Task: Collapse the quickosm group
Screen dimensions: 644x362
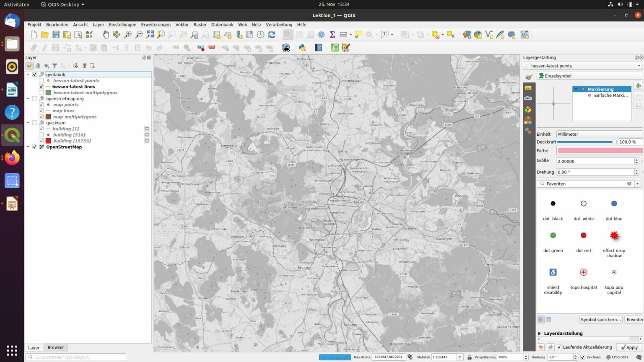Action: pos(28,123)
